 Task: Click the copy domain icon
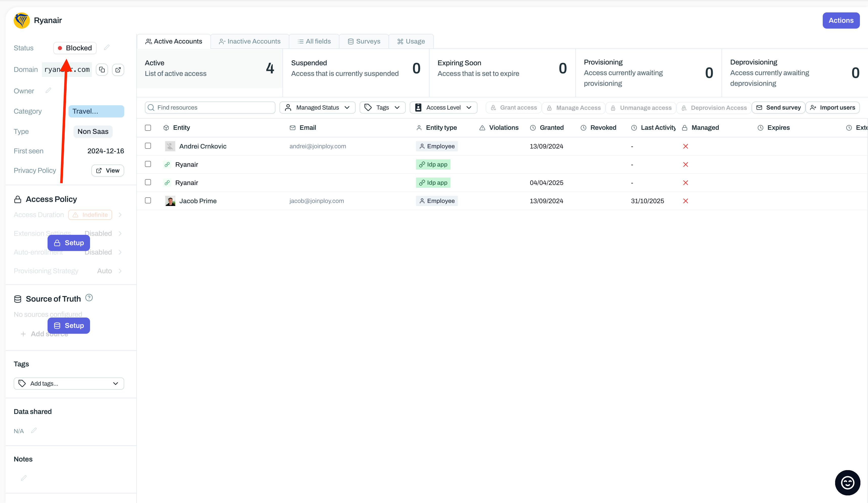coord(102,70)
